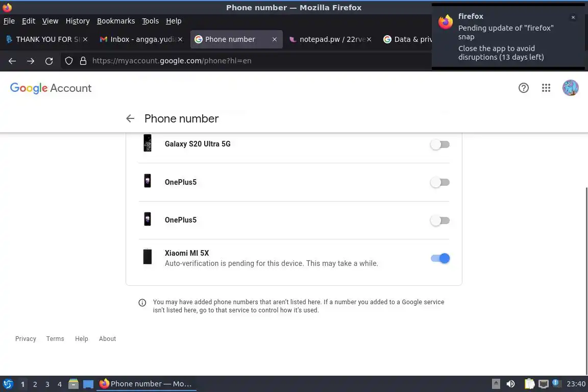Open the volume control tray icon

coord(510,384)
